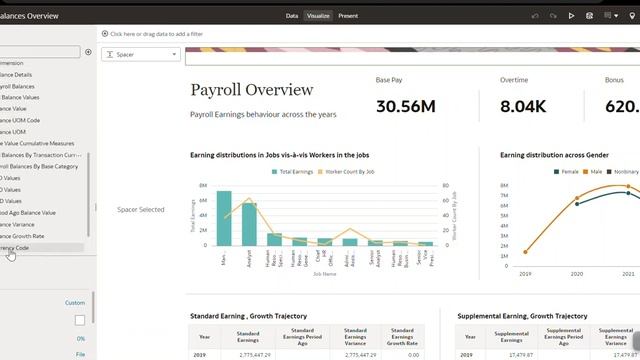
Task: Click the Redo arrow icon
Action: (x=553, y=16)
